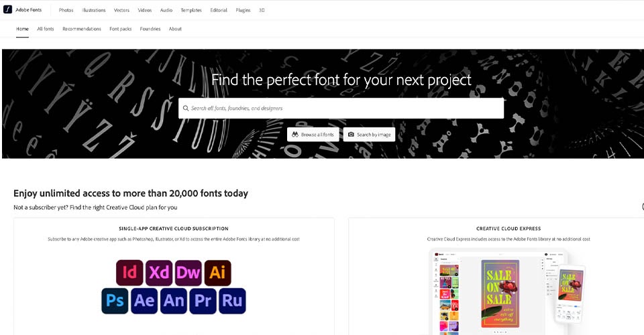Click the Premiere Rush Ru icon

(x=233, y=301)
